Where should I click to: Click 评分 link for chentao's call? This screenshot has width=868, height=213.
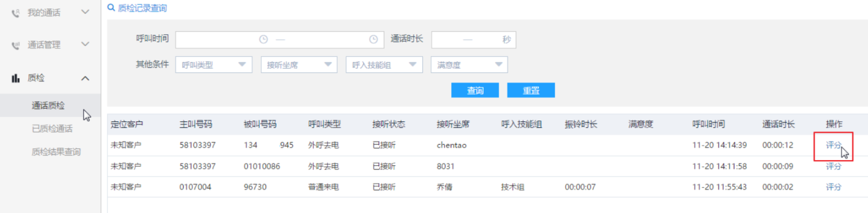tap(833, 145)
